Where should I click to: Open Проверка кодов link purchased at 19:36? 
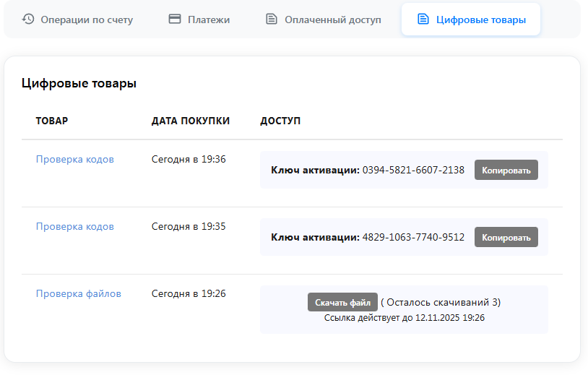pyautogui.click(x=75, y=159)
